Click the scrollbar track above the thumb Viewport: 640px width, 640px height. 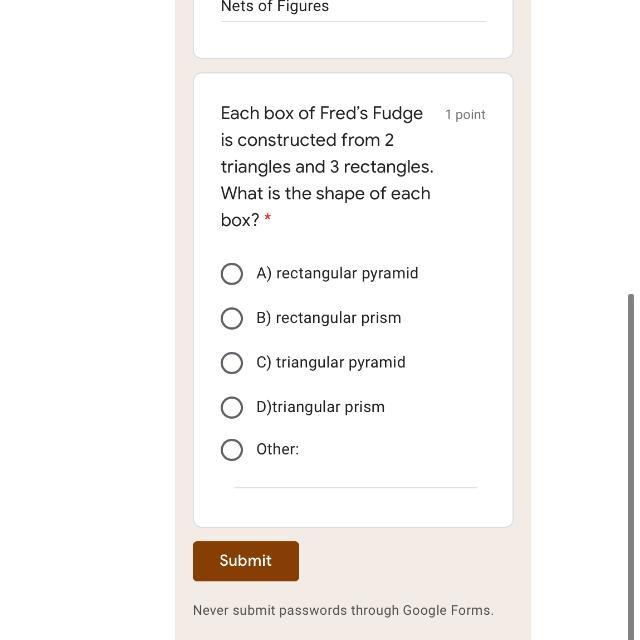[x=630, y=150]
